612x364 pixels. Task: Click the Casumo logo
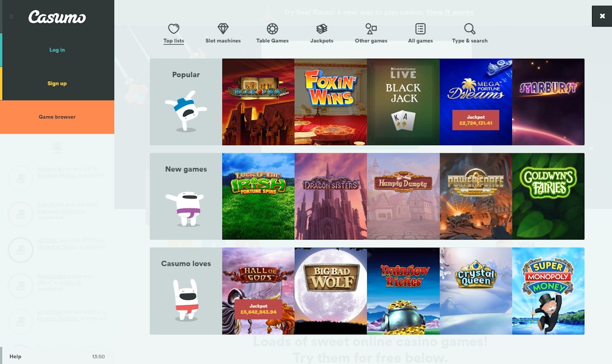coord(57,17)
